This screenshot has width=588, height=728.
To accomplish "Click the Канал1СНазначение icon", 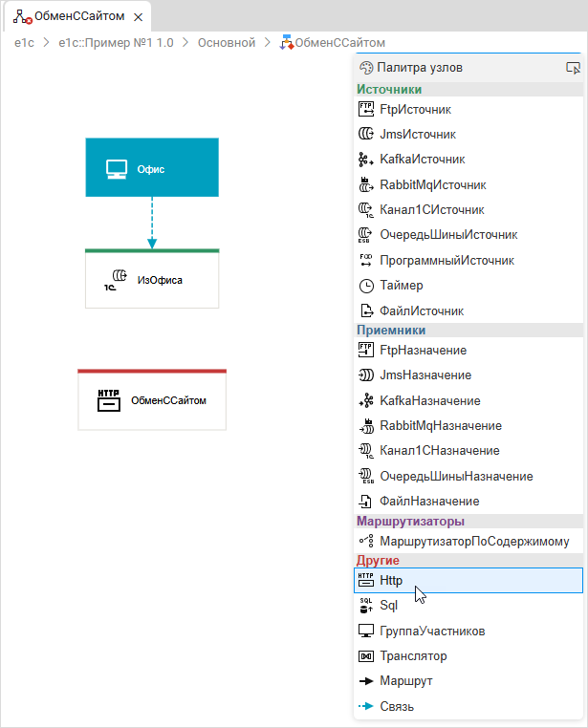I will 366,450.
